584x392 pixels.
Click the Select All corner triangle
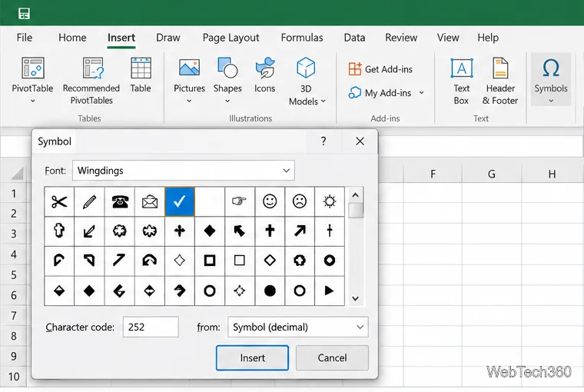17,174
